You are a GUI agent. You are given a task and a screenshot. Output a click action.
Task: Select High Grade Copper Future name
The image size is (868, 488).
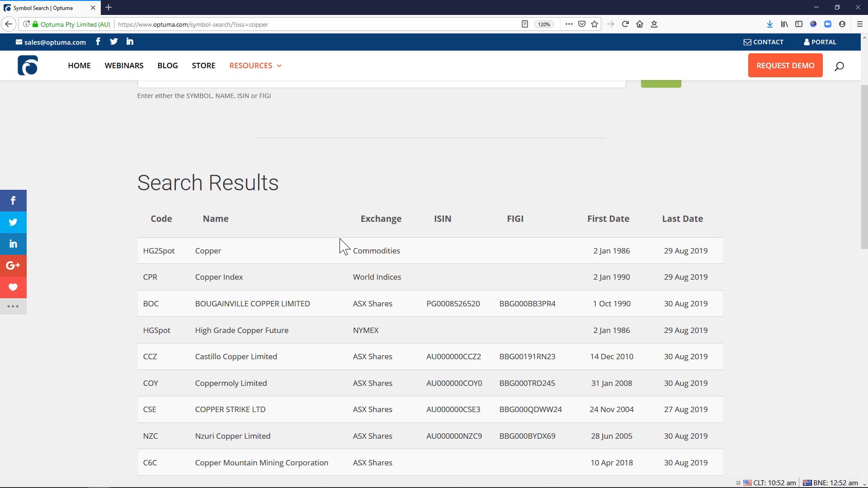pos(241,330)
